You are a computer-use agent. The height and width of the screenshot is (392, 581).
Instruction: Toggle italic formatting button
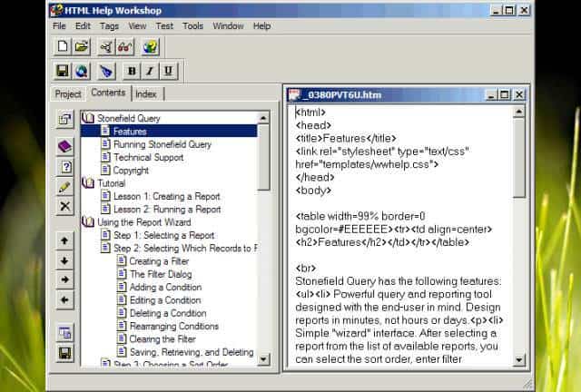150,71
